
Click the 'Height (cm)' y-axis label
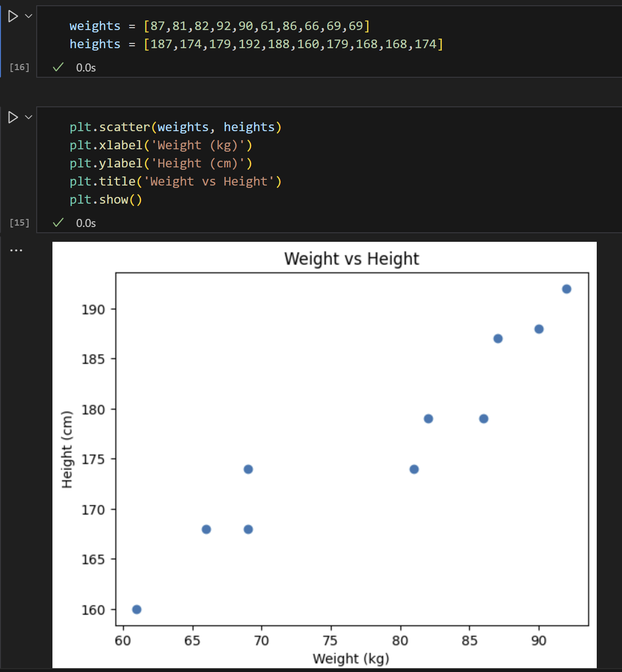pyautogui.click(x=67, y=450)
